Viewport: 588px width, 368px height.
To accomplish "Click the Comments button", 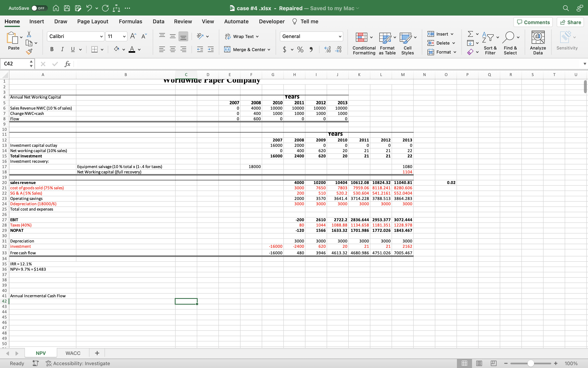I will [x=533, y=22].
